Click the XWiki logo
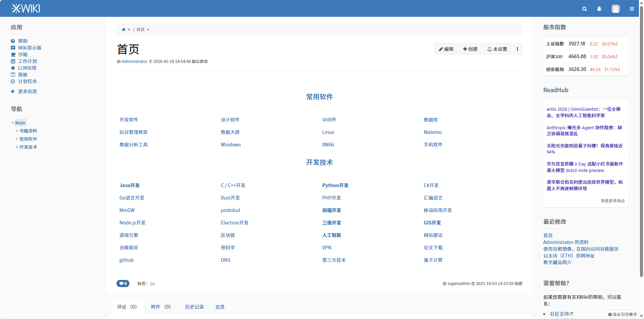This screenshot has width=644, height=319. point(26,8)
